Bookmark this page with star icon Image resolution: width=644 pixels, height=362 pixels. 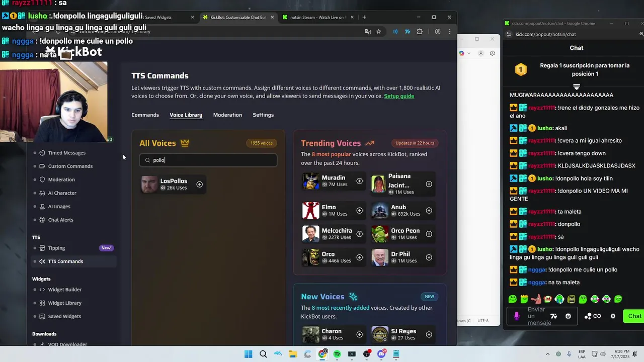[379, 32]
